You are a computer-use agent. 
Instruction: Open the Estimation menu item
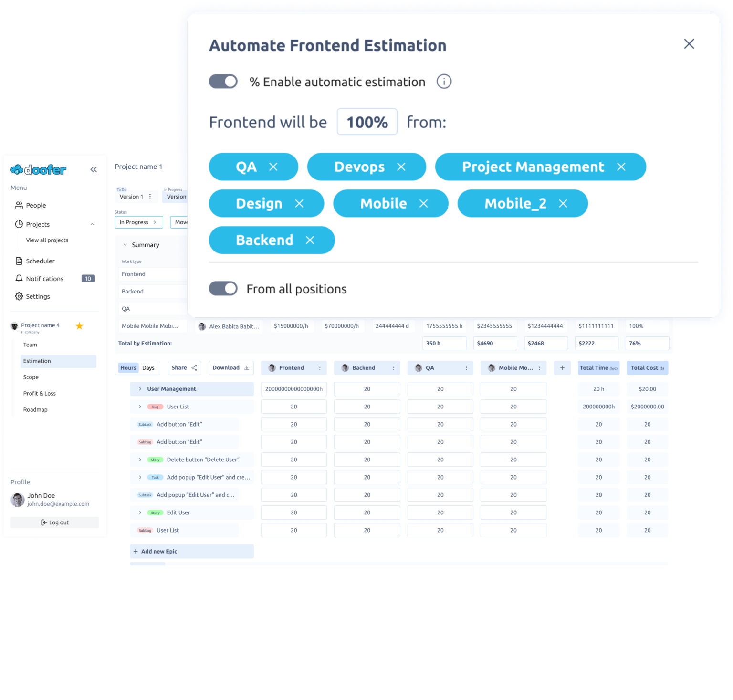pos(37,361)
